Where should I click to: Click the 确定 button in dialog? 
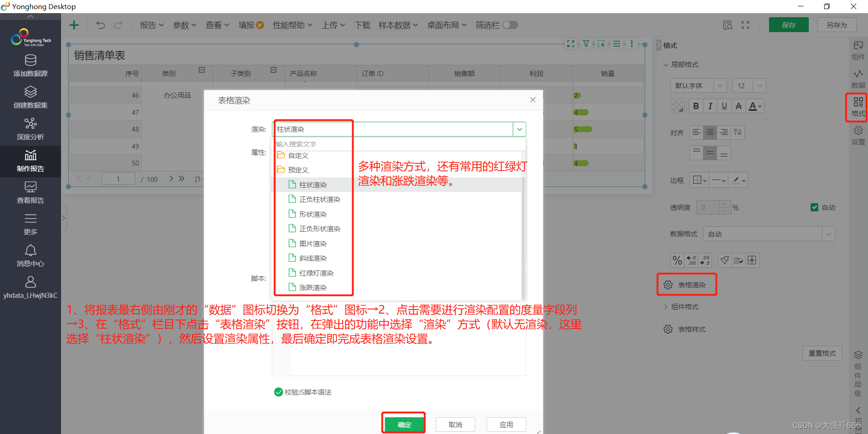404,424
